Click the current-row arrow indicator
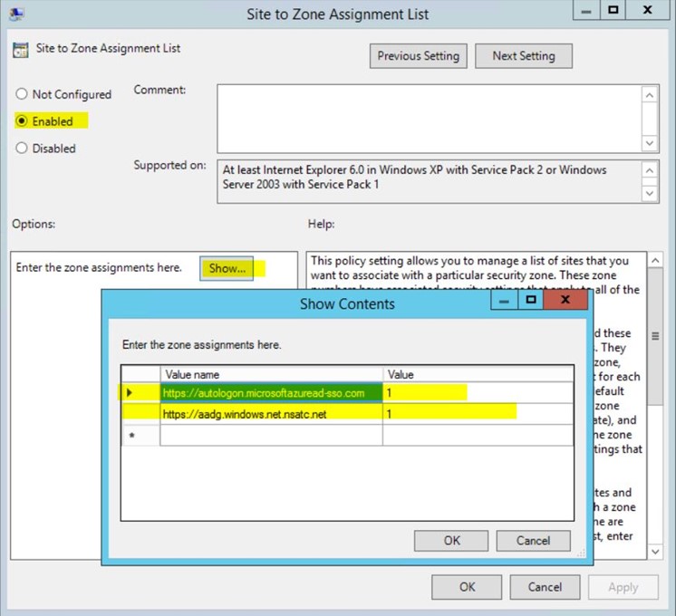The height and width of the screenshot is (616, 676). tap(130, 393)
